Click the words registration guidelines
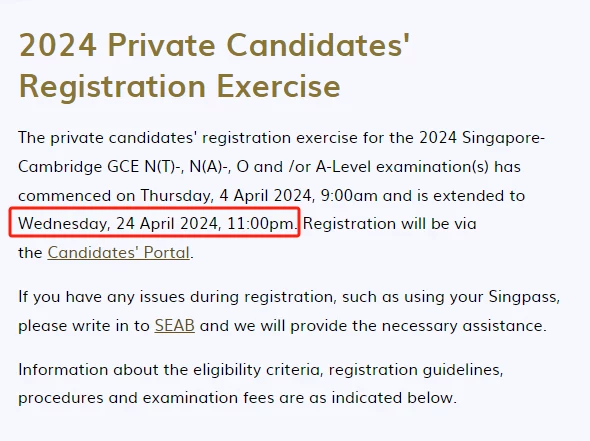 (x=416, y=370)
